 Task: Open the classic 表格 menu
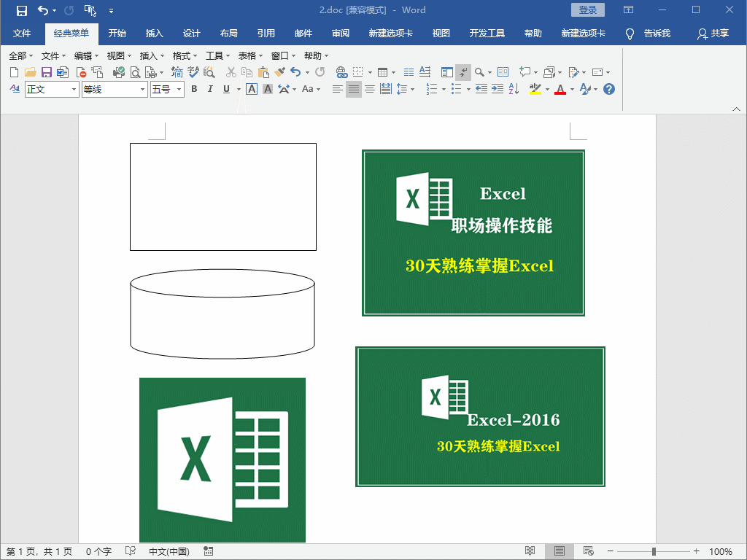pos(249,56)
